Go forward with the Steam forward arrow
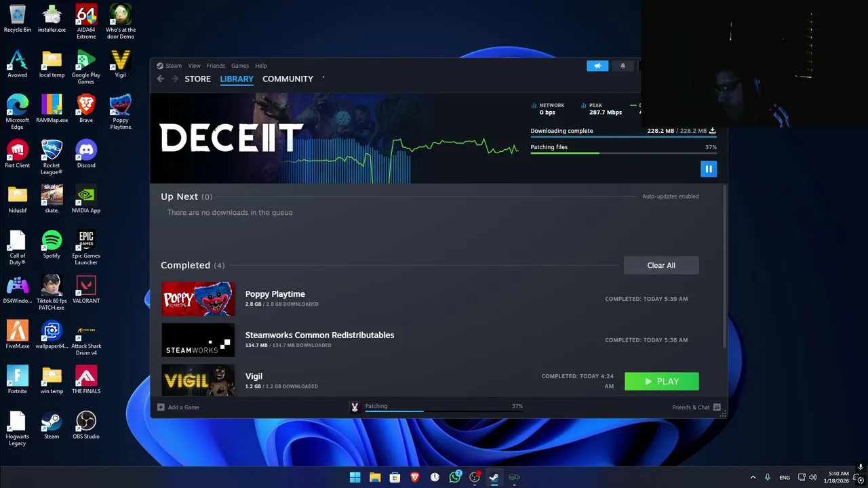The height and width of the screenshot is (488, 868). [x=174, y=79]
